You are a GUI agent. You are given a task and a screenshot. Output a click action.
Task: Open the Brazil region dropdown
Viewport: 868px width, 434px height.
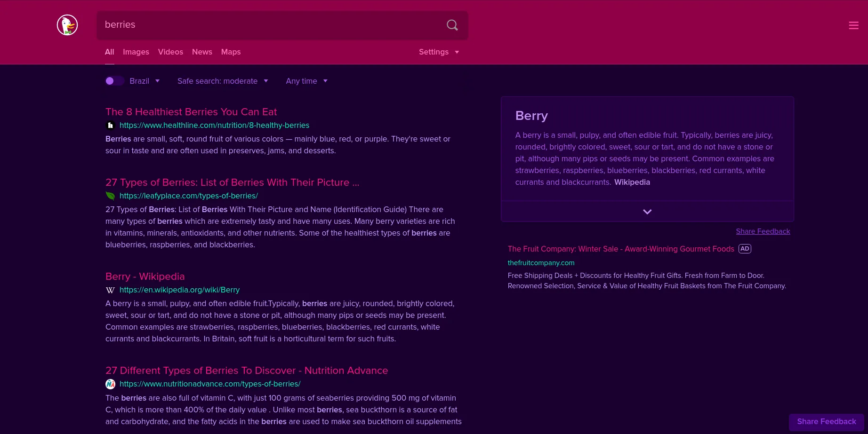pos(145,81)
